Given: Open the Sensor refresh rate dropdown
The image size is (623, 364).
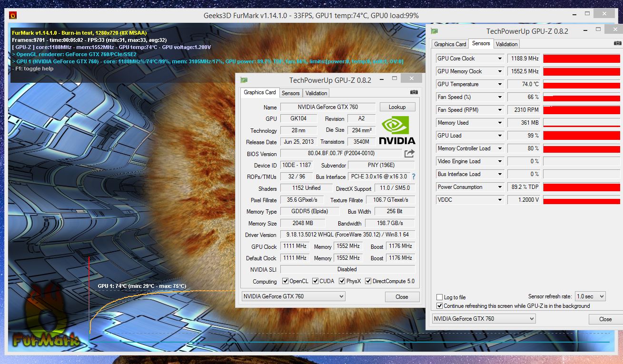Looking at the screenshot, I should click(x=590, y=296).
